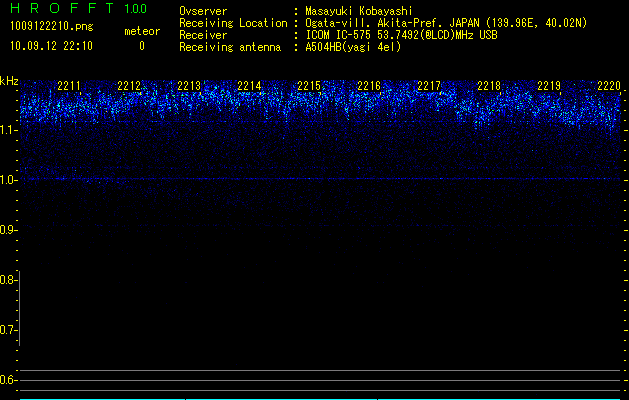Click the 1.0 kHz axis label
Image resolution: width=629 pixels, height=400 pixels.
[7, 180]
